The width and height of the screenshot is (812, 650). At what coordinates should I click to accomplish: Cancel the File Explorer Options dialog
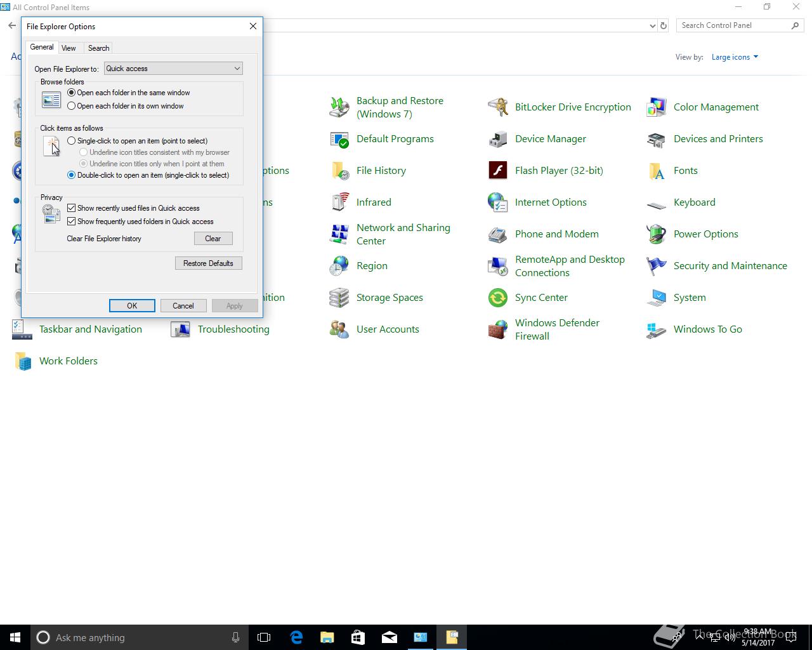point(183,306)
